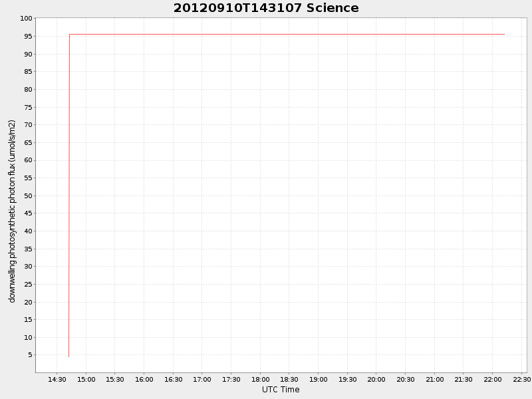Click the chart title "20120910T143107 Science"
532x399 pixels.
[x=266, y=8]
